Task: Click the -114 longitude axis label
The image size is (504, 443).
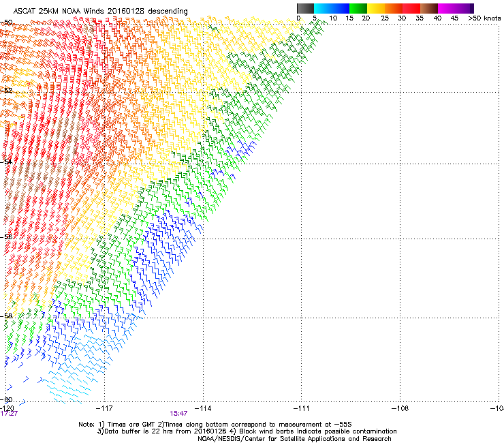Action: coord(203,408)
